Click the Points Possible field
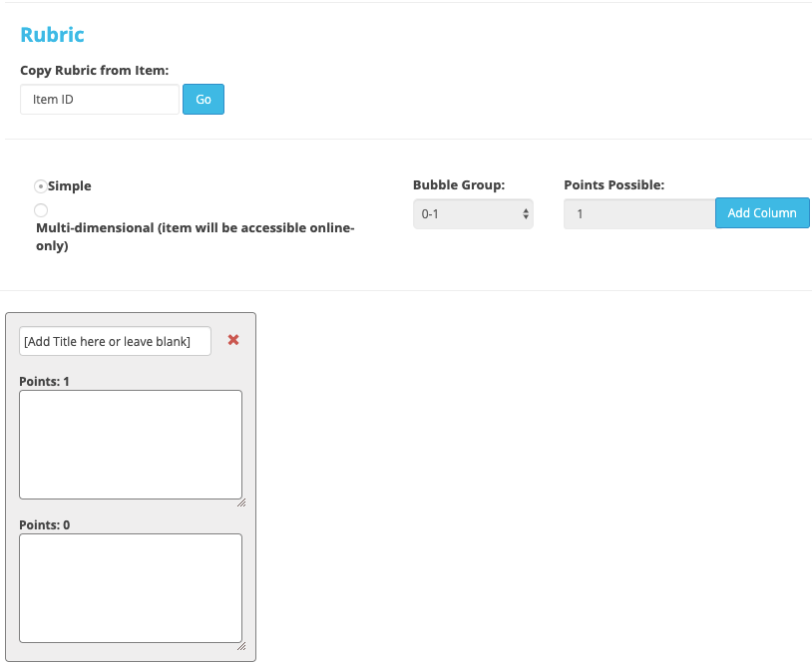 click(639, 213)
